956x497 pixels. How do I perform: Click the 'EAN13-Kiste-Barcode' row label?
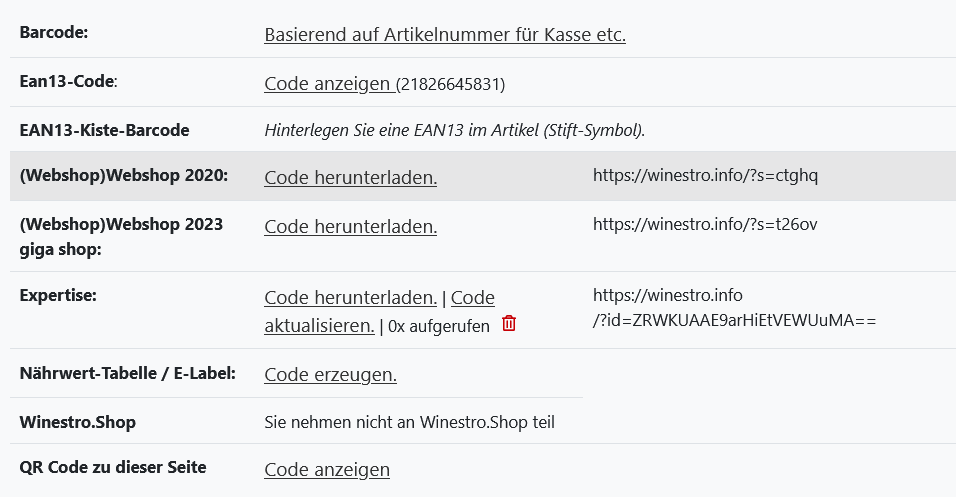point(104,130)
